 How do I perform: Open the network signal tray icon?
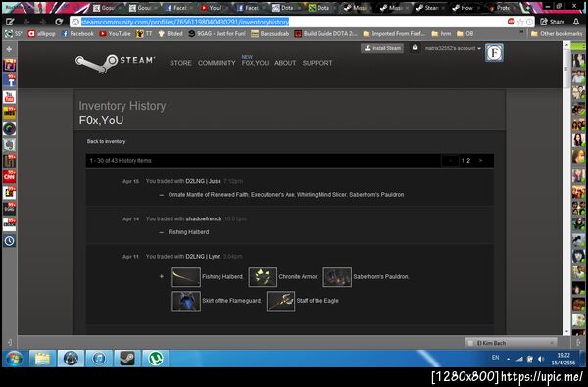(x=519, y=359)
